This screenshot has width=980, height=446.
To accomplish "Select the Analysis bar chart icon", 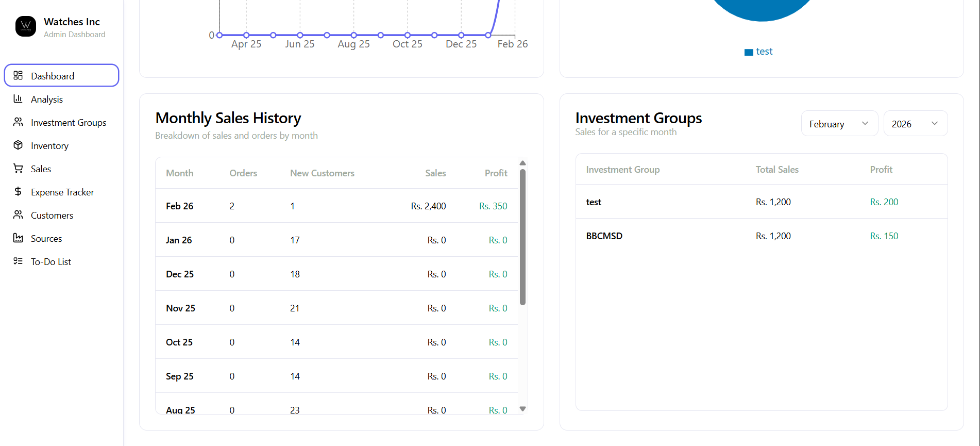I will (x=18, y=98).
